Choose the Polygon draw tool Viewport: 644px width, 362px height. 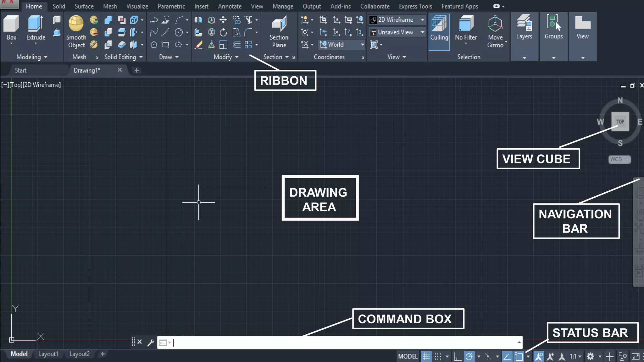pos(154,45)
